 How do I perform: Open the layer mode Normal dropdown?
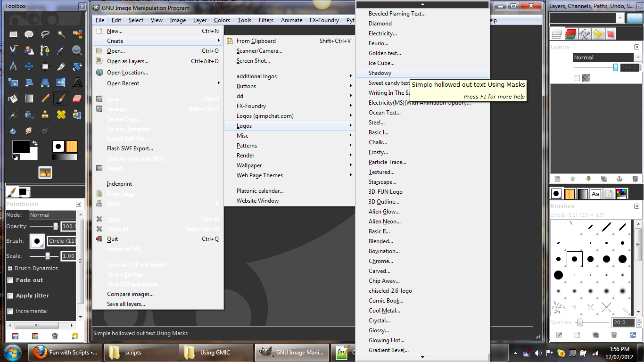[x=607, y=58]
